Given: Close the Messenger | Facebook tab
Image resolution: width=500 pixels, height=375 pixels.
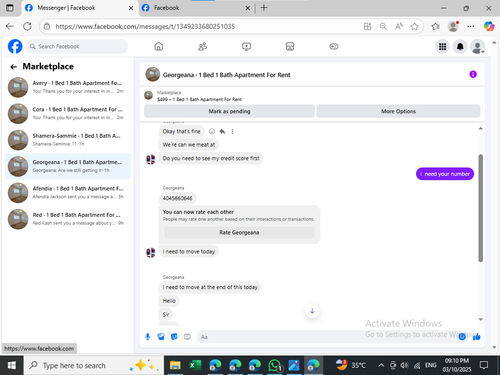Looking at the screenshot, I should click(x=131, y=8).
